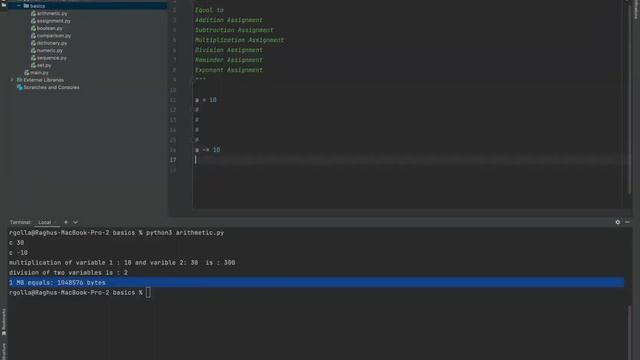Image resolution: width=640 pixels, height=360 pixels.
Task: Click the 'division of two variables is : 2' output
Action: click(x=68, y=273)
